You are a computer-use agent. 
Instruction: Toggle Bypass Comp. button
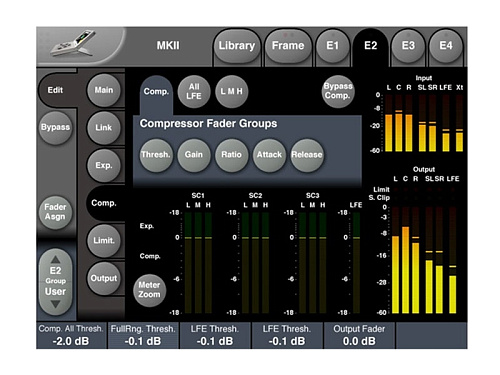coord(338,91)
